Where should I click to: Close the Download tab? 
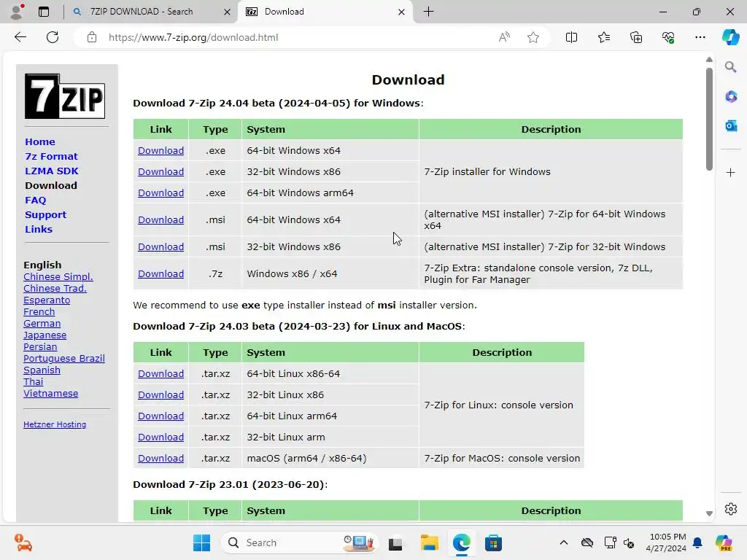(402, 12)
